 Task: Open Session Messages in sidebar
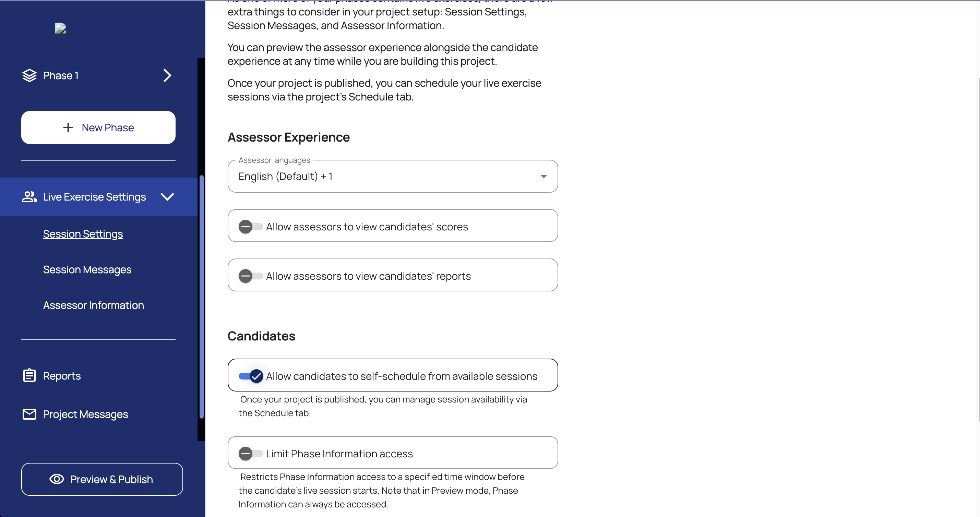point(87,269)
